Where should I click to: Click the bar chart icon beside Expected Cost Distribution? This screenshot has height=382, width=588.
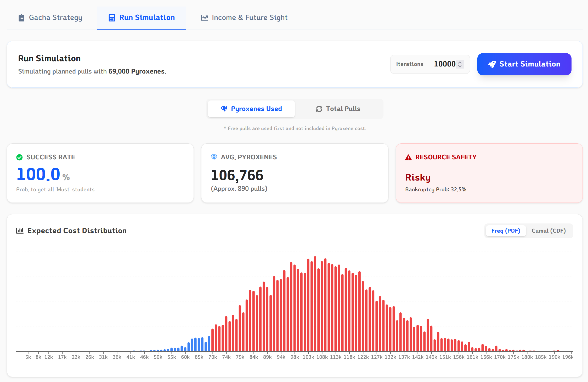point(20,231)
